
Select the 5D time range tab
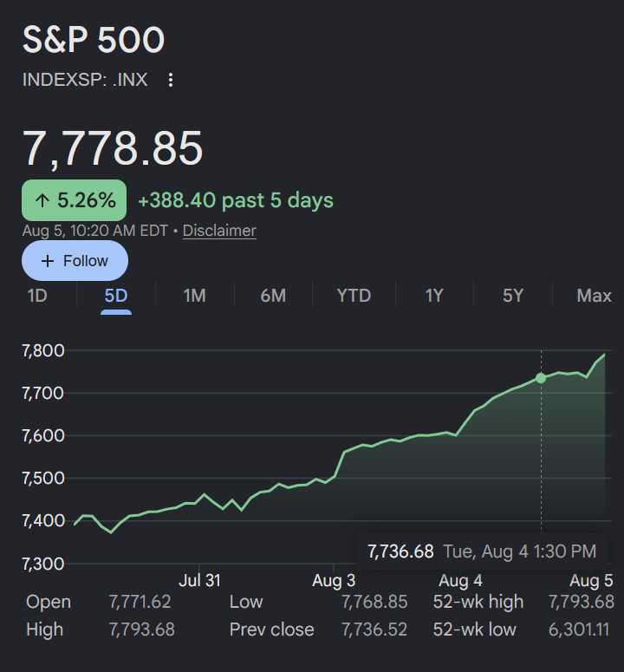(x=115, y=296)
